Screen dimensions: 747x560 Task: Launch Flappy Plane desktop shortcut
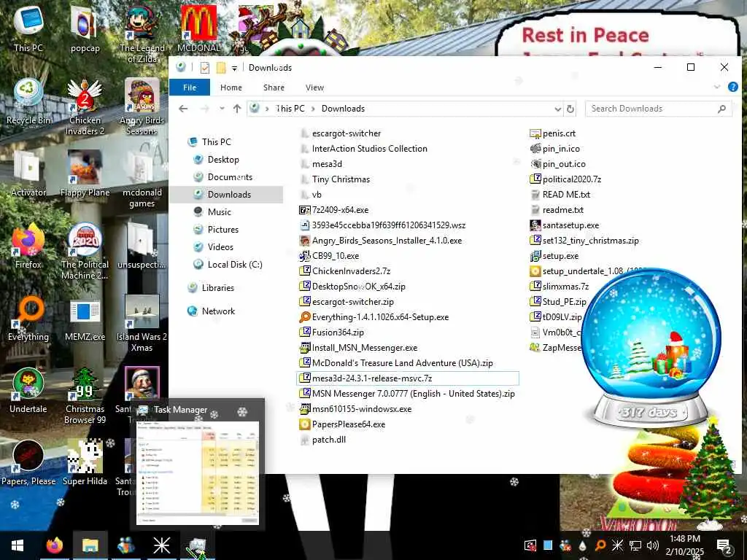[x=85, y=174]
